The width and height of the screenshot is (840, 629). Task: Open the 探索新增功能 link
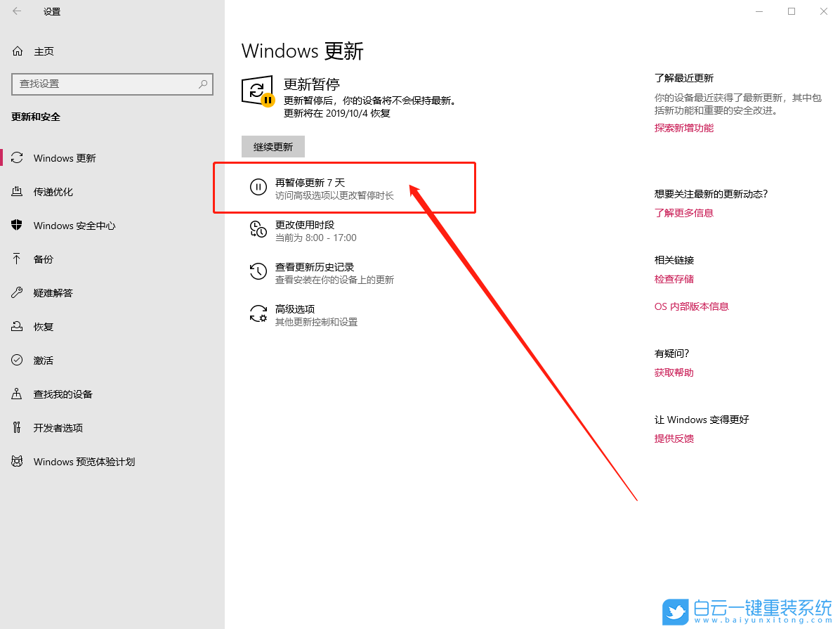coord(683,127)
